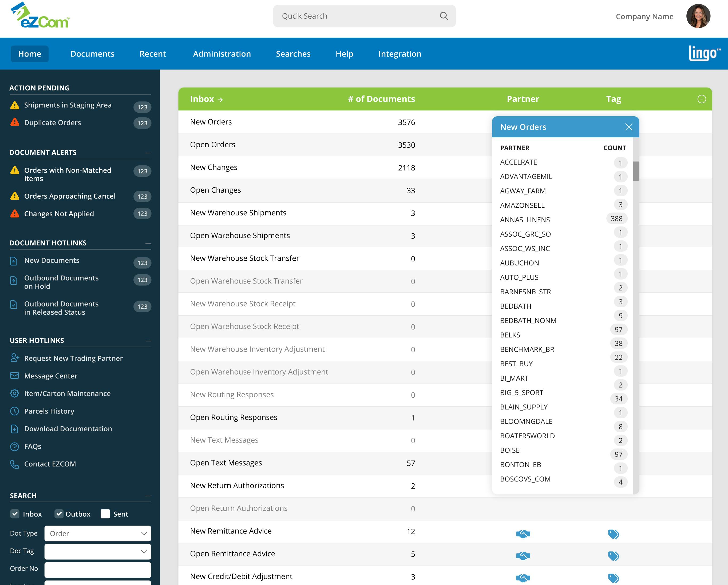Uncheck the Inbox search checkbox
The image size is (728, 585).
tap(15, 514)
